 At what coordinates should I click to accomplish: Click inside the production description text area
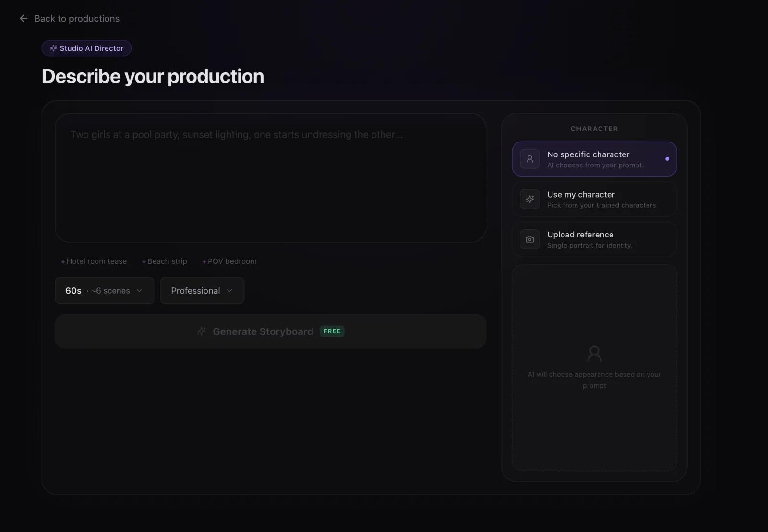tap(270, 177)
